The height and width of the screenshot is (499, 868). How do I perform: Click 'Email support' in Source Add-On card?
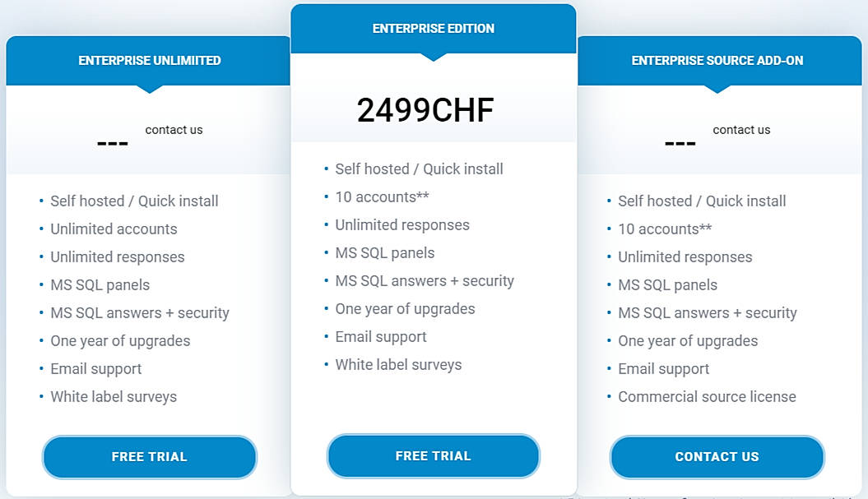(663, 369)
